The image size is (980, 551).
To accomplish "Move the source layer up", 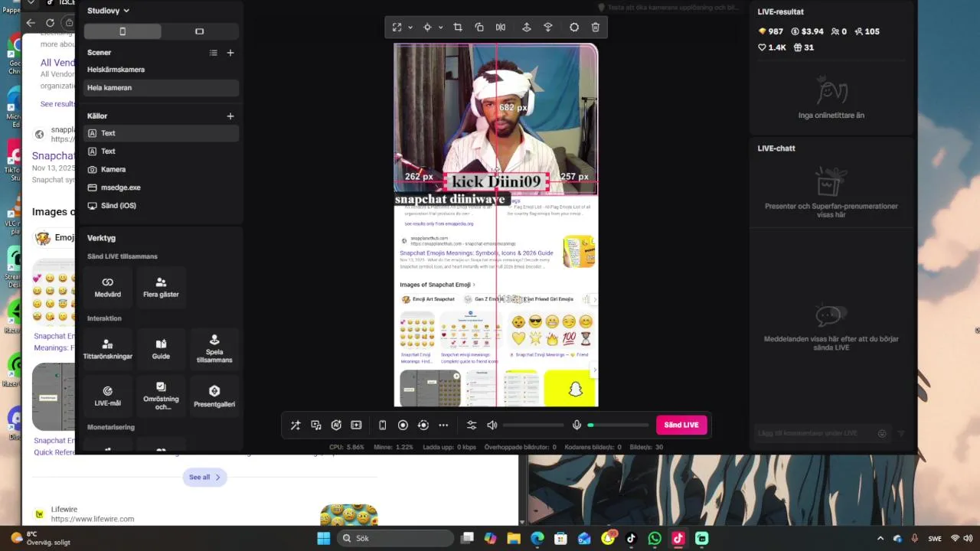I will click(x=527, y=28).
